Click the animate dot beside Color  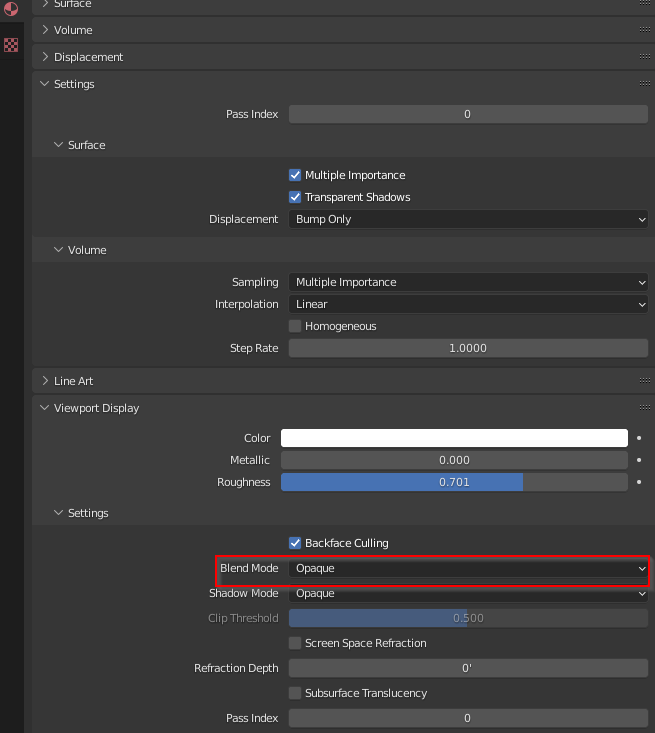pos(639,438)
